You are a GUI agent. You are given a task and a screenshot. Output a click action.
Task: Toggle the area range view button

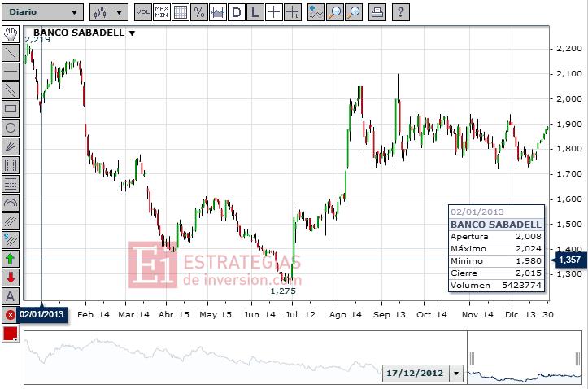[x=218, y=12]
